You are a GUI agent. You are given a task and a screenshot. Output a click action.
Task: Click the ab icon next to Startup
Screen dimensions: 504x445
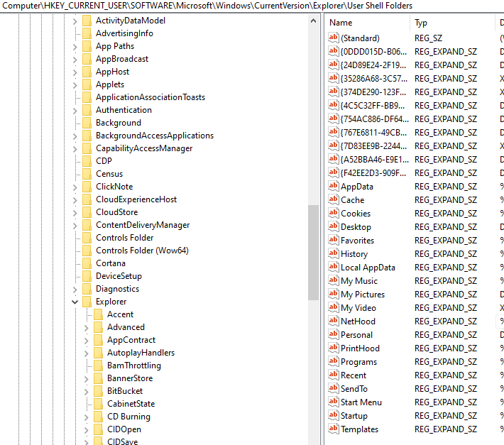(334, 415)
